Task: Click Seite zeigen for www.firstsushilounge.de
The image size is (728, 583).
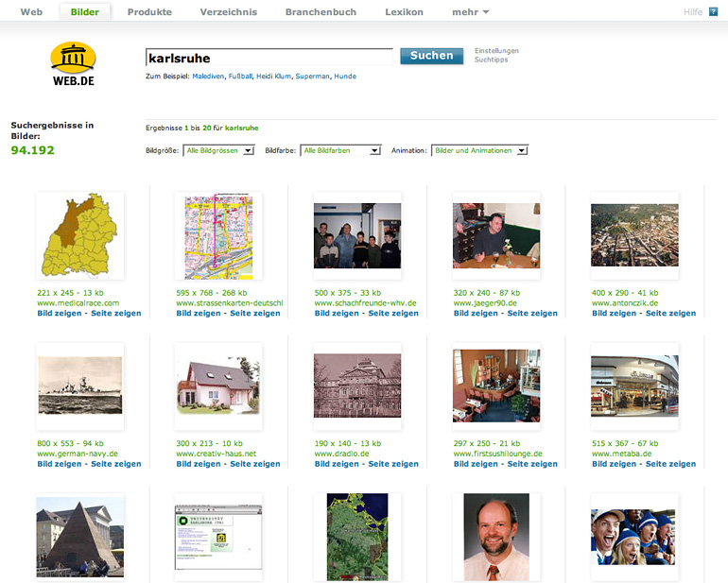Action: 532,464
